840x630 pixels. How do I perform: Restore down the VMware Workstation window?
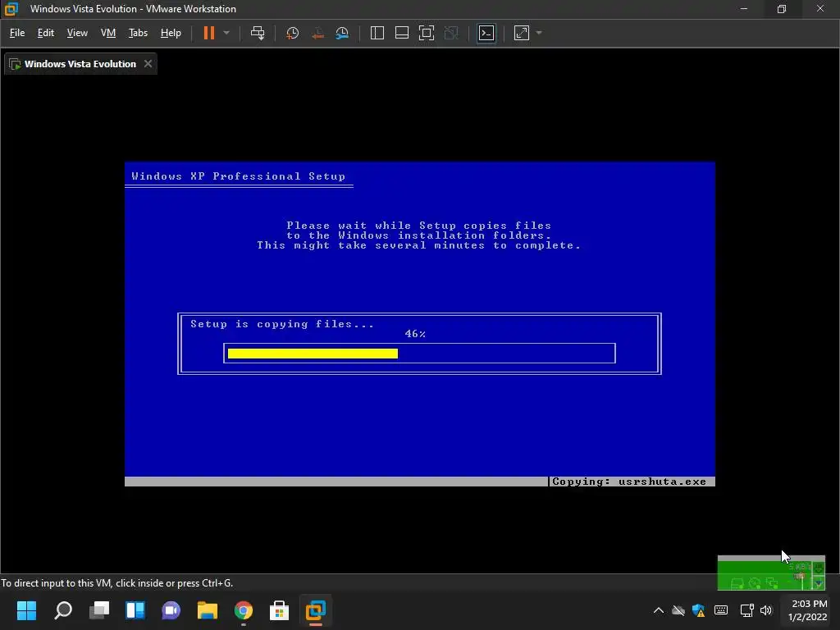coord(782,9)
